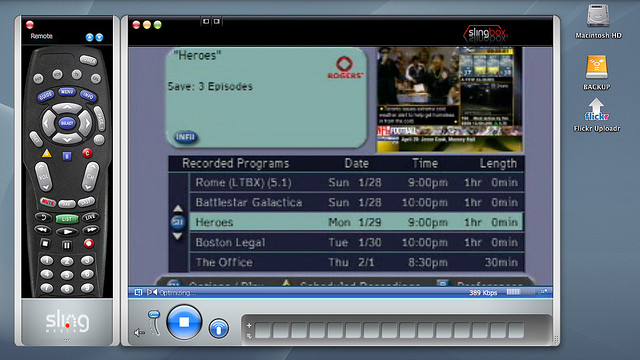The width and height of the screenshot is (640, 360).
Task: Adjust the volume slider knob
Action: pos(154,314)
